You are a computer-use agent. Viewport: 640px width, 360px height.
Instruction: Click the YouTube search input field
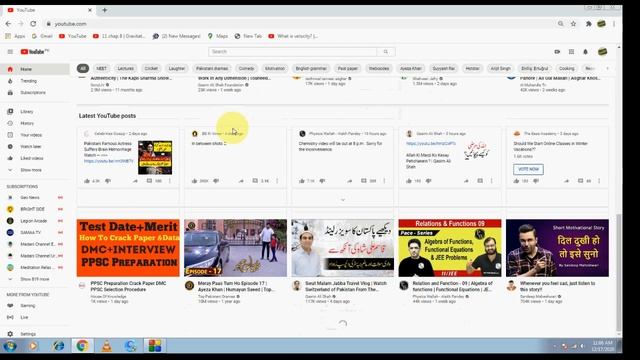click(293, 52)
